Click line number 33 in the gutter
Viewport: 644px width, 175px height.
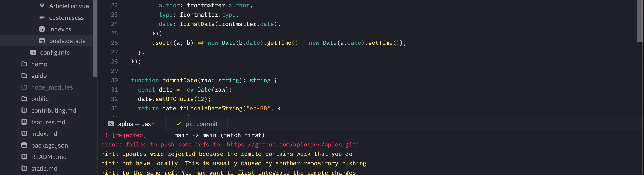[x=114, y=108]
